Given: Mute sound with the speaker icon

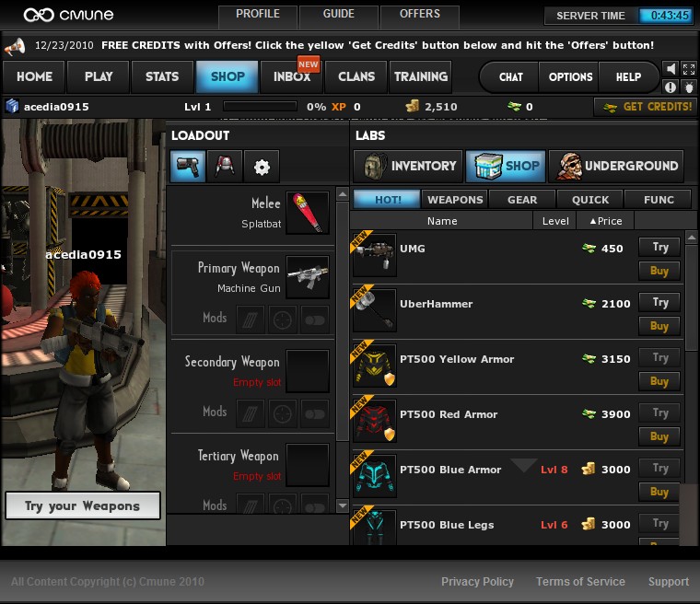Looking at the screenshot, I should pos(671,69).
